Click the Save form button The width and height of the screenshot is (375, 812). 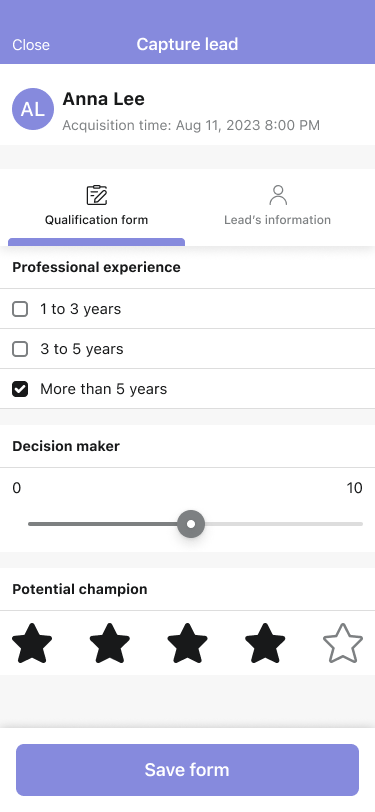188,770
